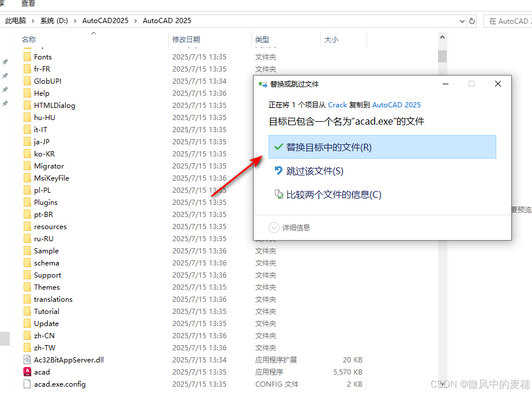This screenshot has height=393, width=532.
Task: Select the Tutorial folder name
Action: (x=47, y=312)
